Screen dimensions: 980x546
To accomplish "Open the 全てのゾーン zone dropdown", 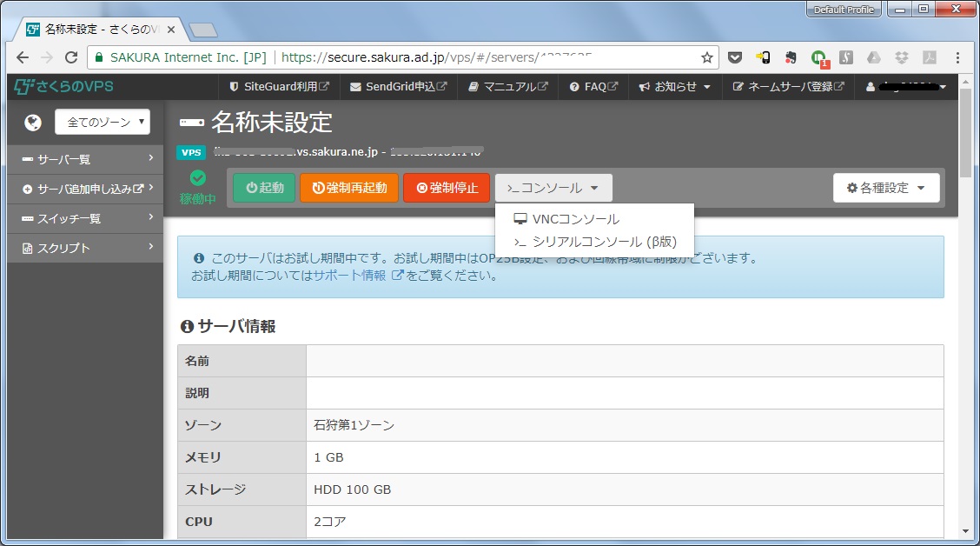I will coord(103,122).
